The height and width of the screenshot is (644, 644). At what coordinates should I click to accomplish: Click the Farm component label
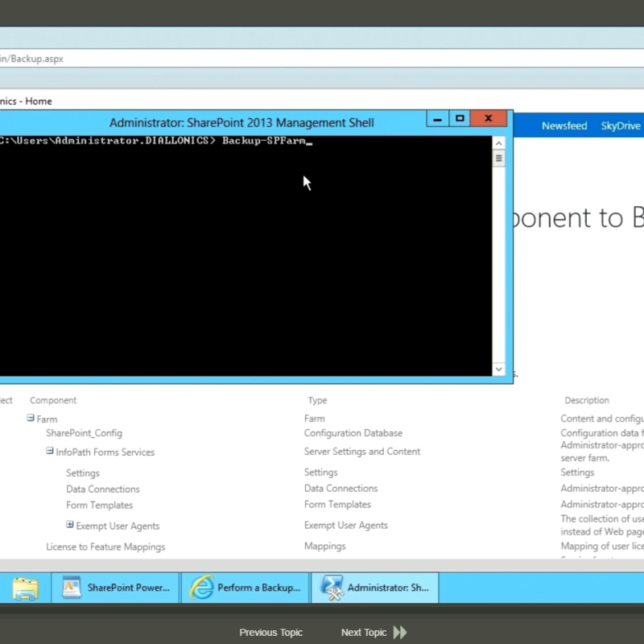coord(47,419)
